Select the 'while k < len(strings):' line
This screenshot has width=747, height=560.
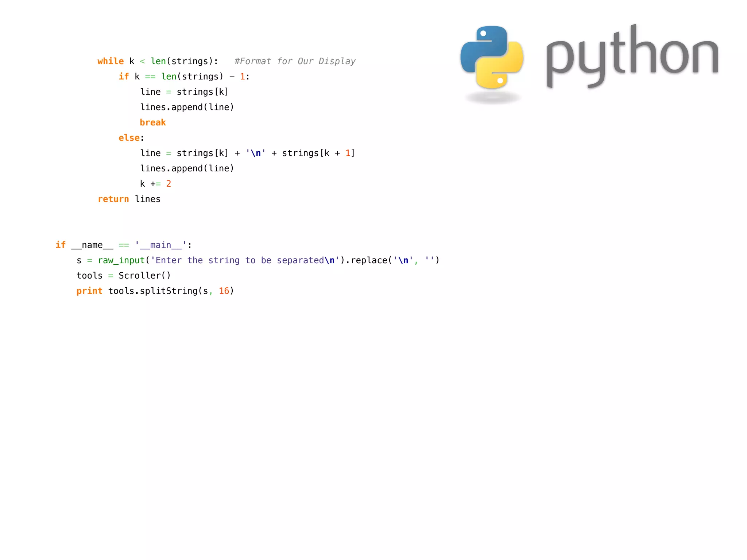pos(158,61)
